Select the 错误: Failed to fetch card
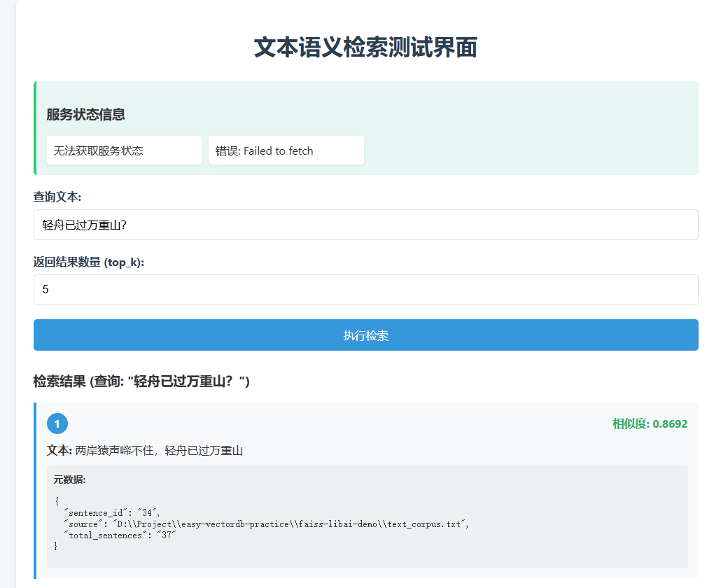The image size is (714, 588). [x=286, y=150]
